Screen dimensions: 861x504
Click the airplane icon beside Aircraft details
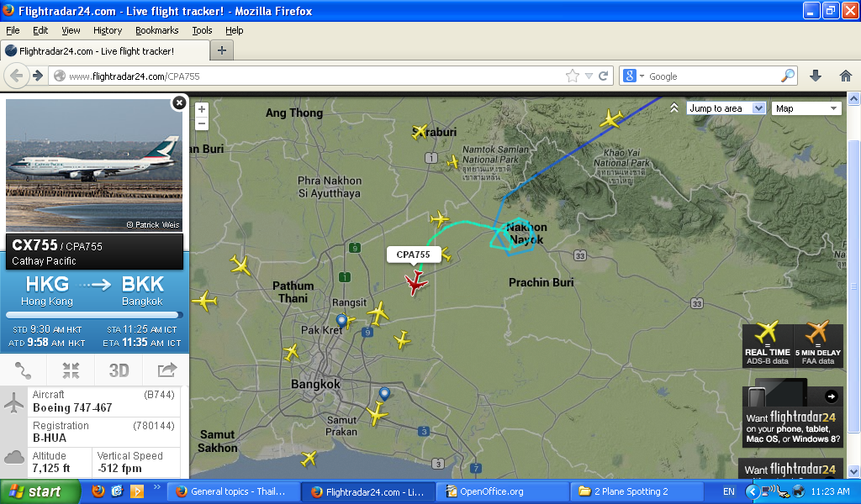[x=13, y=404]
